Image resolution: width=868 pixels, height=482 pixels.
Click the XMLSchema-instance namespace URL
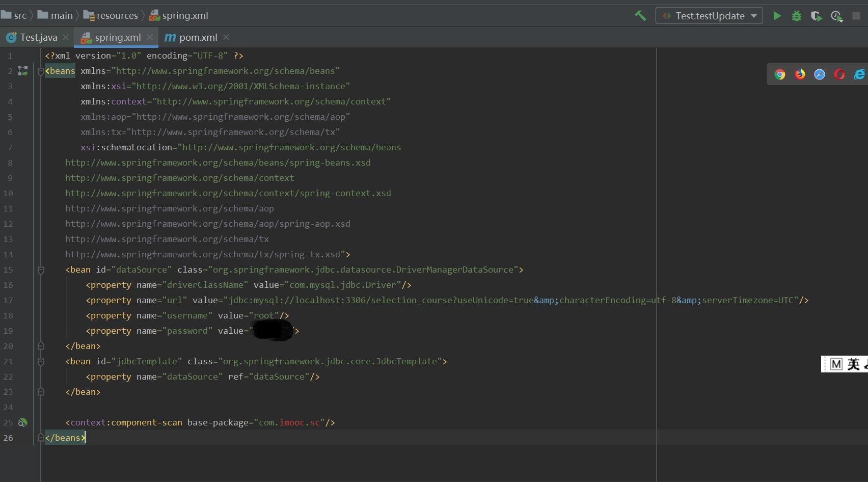click(x=240, y=86)
